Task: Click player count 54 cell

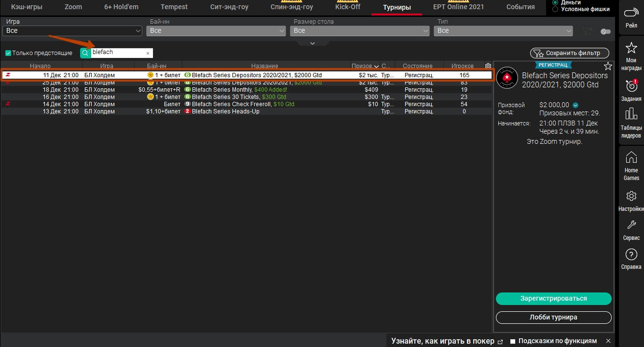Action: coord(464,104)
